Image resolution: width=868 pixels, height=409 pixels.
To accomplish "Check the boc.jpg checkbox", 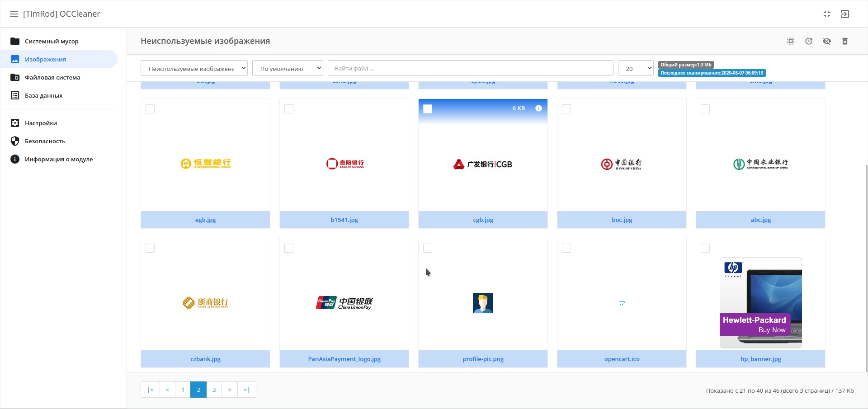I will click(x=566, y=109).
